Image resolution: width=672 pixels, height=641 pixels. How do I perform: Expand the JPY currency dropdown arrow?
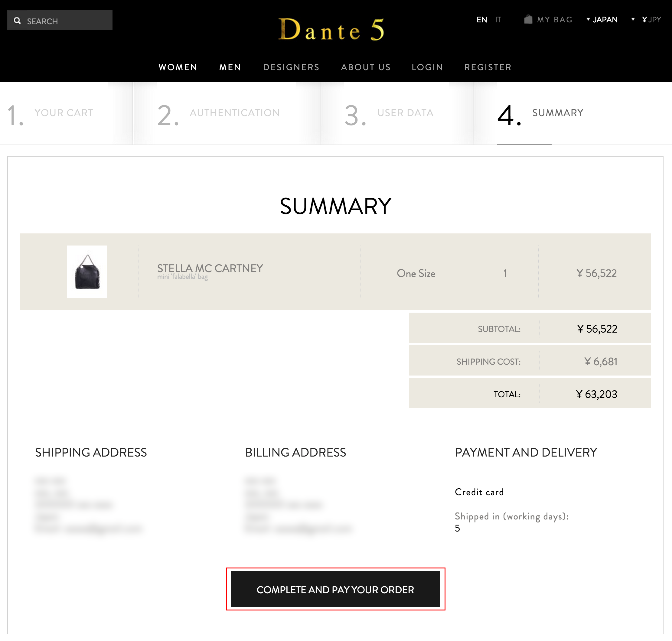click(633, 19)
